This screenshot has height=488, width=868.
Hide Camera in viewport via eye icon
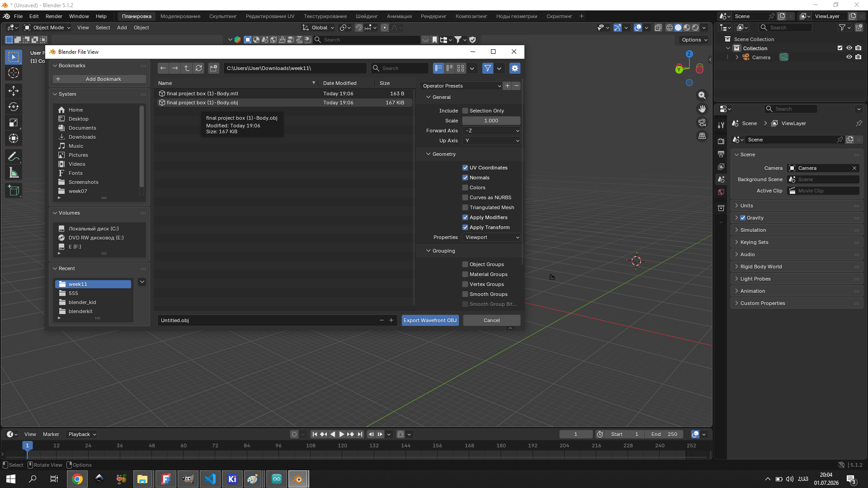(x=849, y=57)
